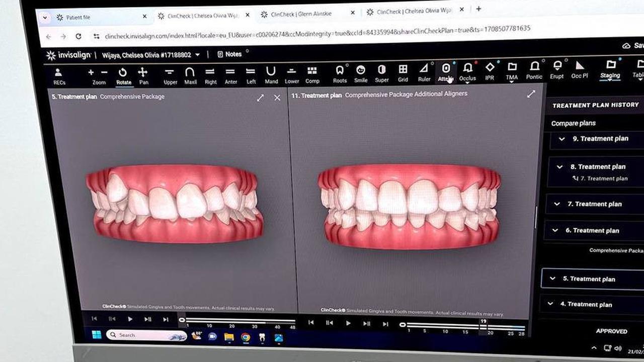Reload the browser page
The width and height of the screenshot is (644, 362).
point(78,36)
